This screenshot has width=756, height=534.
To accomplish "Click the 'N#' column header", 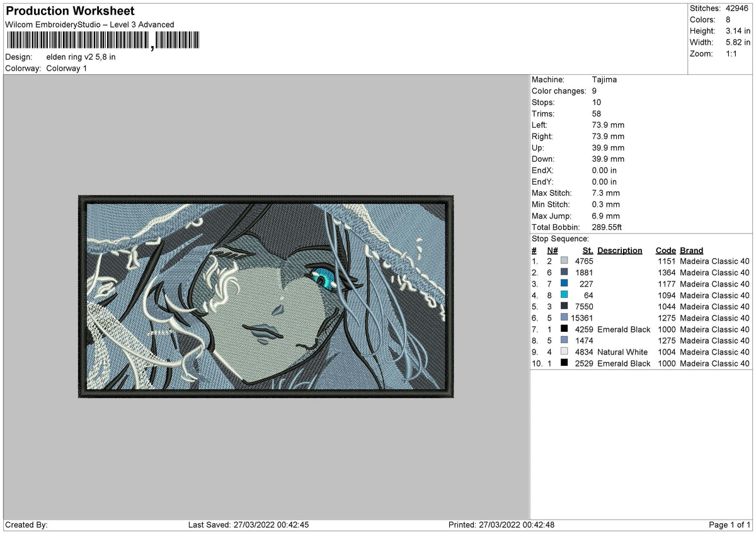I will point(552,250).
